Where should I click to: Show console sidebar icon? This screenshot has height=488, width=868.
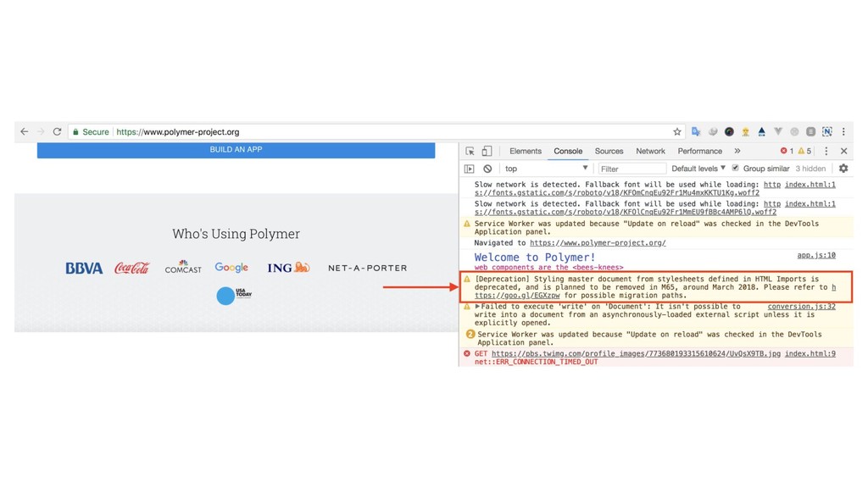point(470,169)
